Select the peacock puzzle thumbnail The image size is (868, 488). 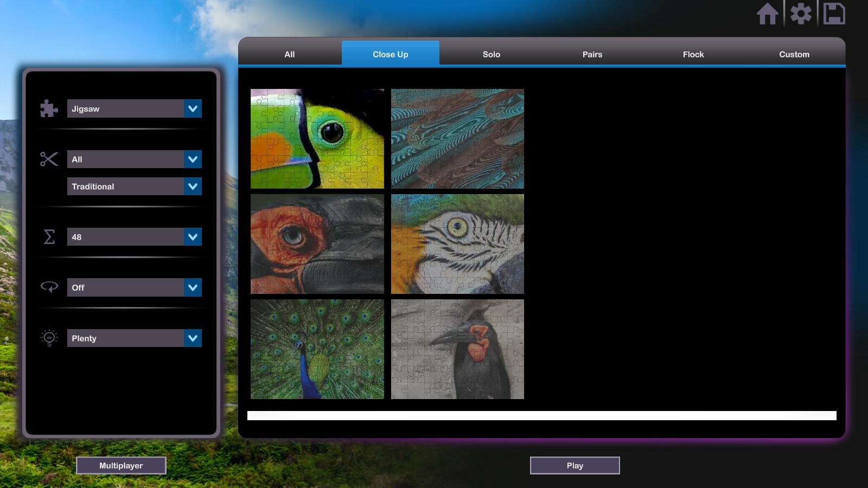point(316,350)
